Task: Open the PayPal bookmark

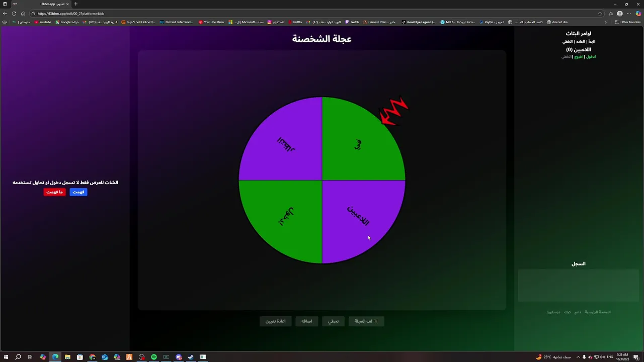Action: pyautogui.click(x=492, y=22)
